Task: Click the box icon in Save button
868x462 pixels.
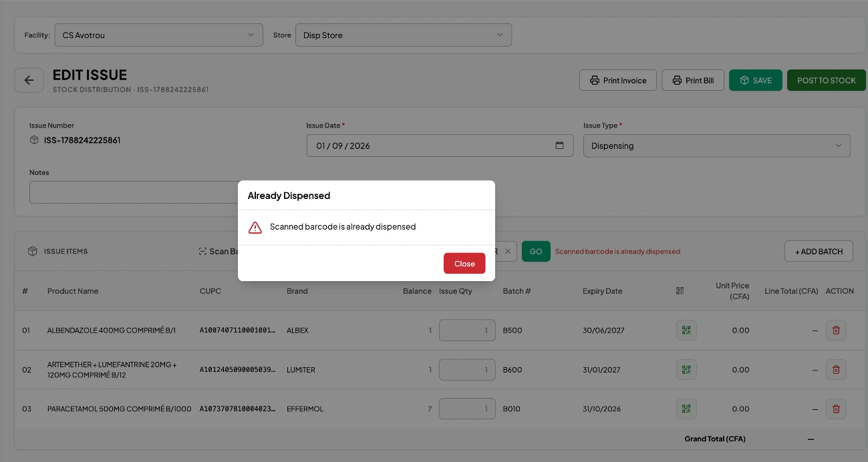Action: (x=744, y=80)
